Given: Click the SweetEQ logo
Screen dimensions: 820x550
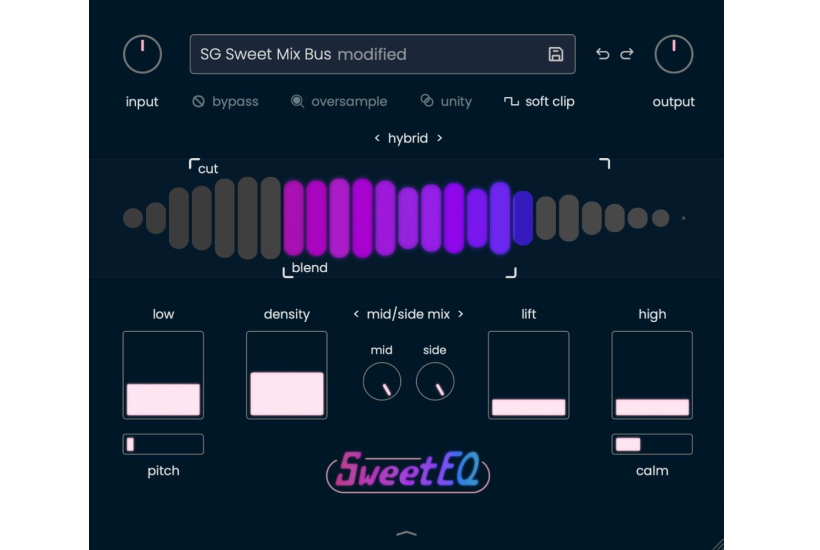Looking at the screenshot, I should pos(408,471).
